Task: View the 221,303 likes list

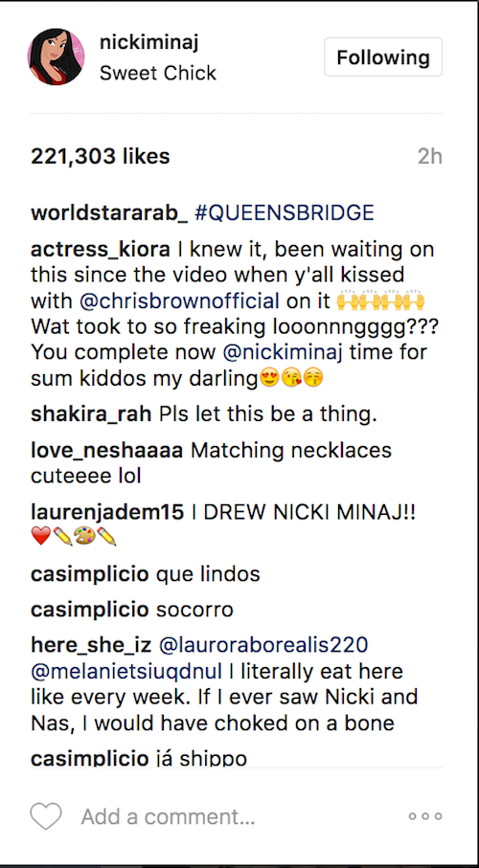Action: tap(101, 157)
